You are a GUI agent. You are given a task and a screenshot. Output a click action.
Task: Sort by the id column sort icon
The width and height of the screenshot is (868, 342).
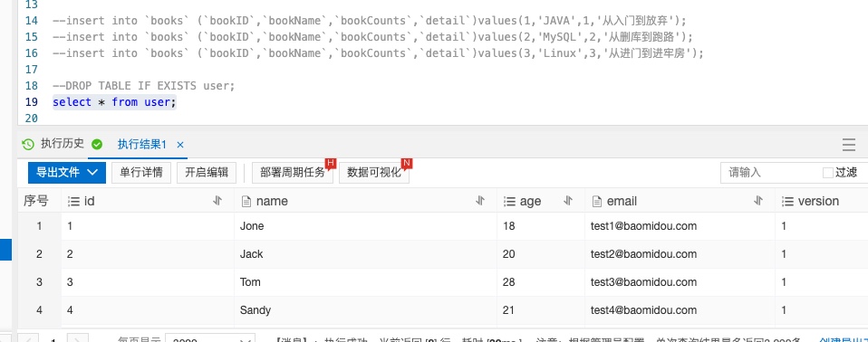[217, 201]
